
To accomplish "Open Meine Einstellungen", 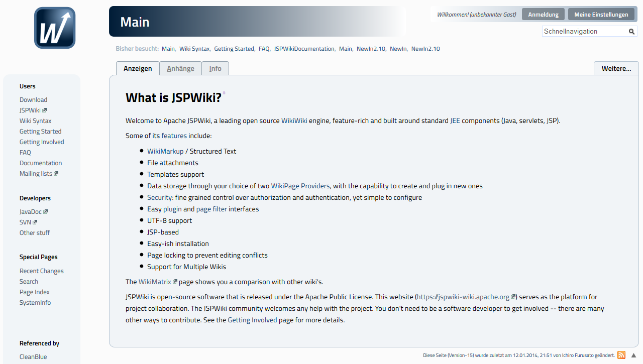I will click(602, 14).
